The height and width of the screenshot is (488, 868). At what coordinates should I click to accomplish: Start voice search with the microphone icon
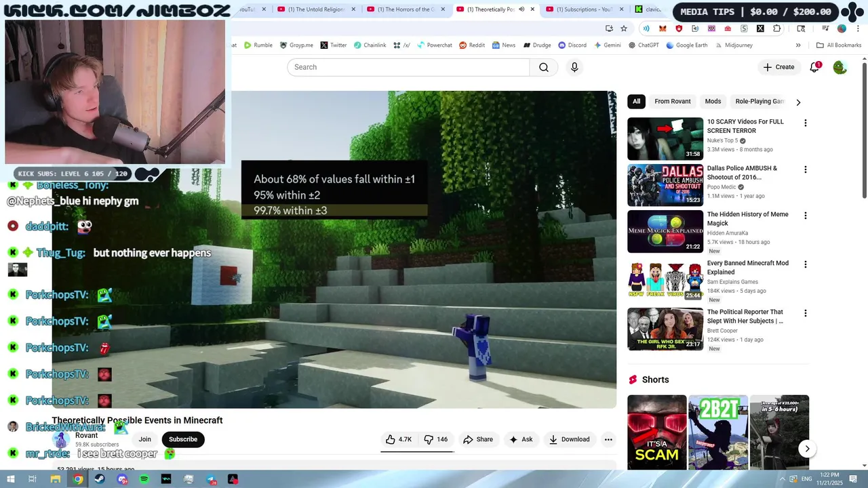click(x=574, y=67)
